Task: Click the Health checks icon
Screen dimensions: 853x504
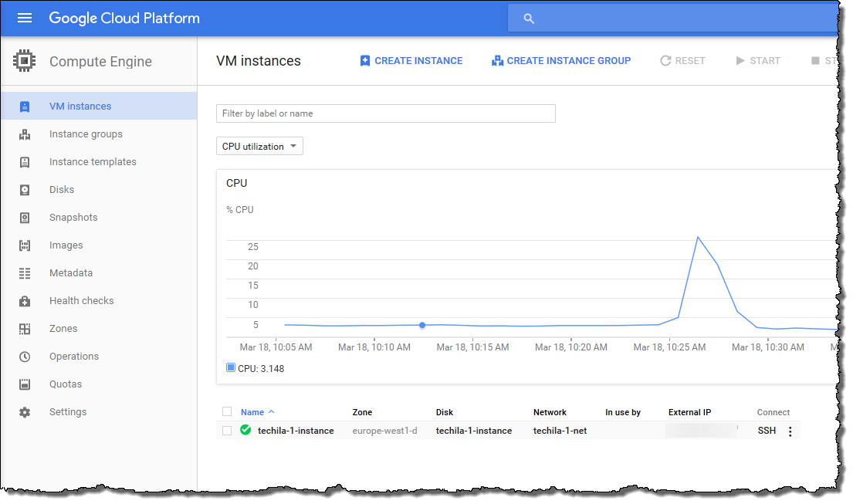Action: (25, 301)
